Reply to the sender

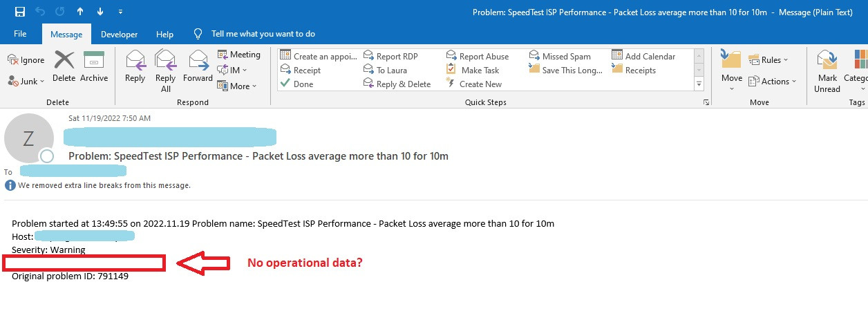click(135, 66)
